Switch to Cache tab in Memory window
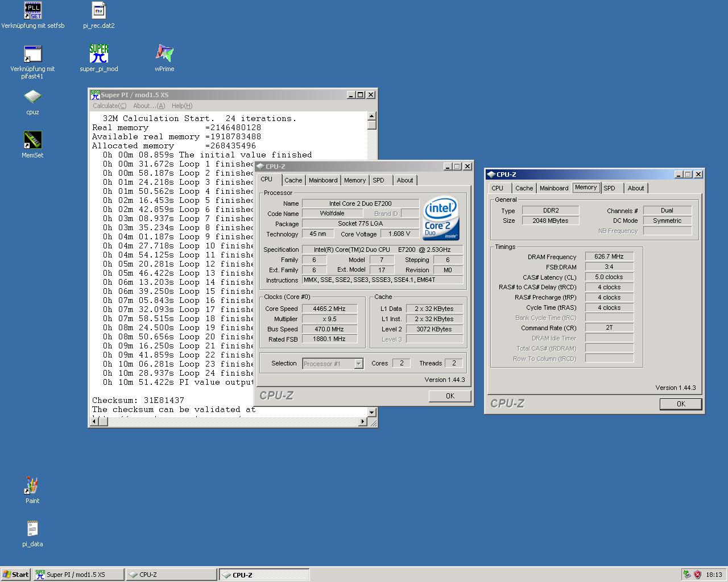728x582 pixels. 524,188
